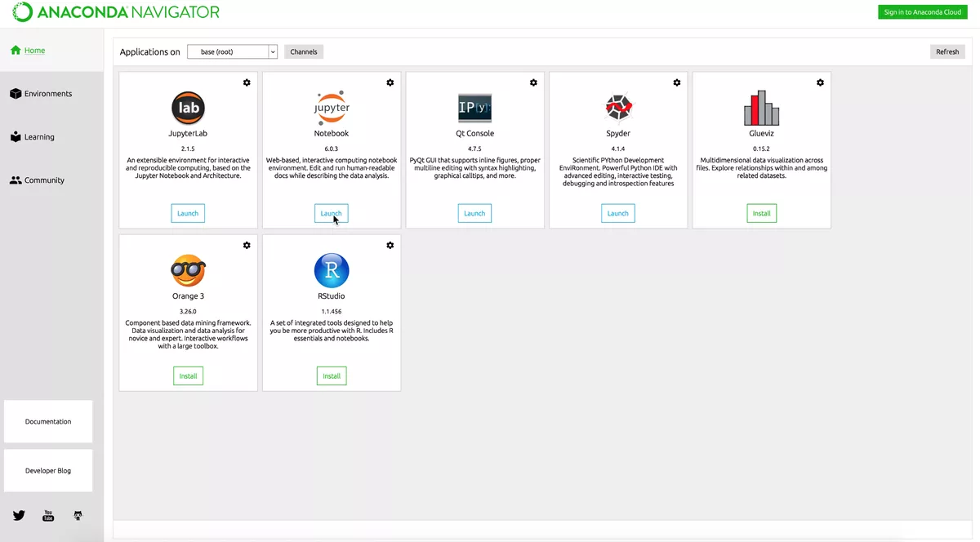Open Notebook tile gear options icon
The width and height of the screenshot is (980, 542).
coord(390,82)
